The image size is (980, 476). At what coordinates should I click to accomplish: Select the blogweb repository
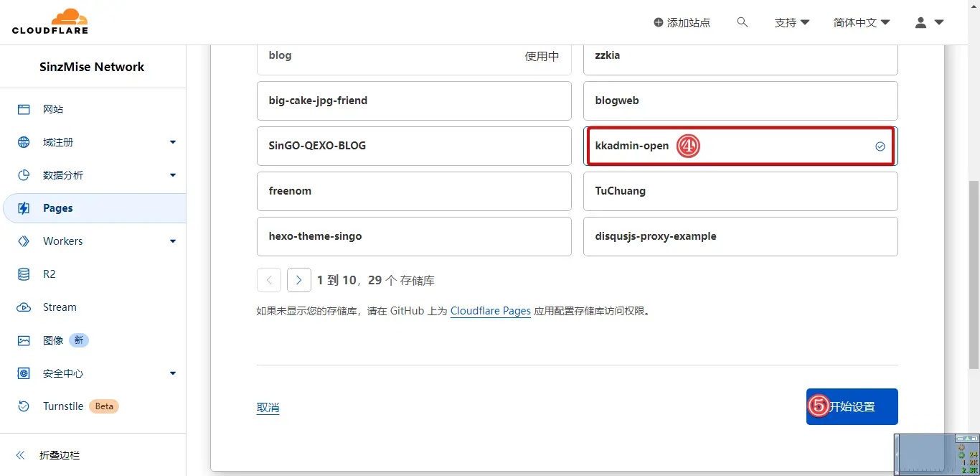tap(740, 101)
